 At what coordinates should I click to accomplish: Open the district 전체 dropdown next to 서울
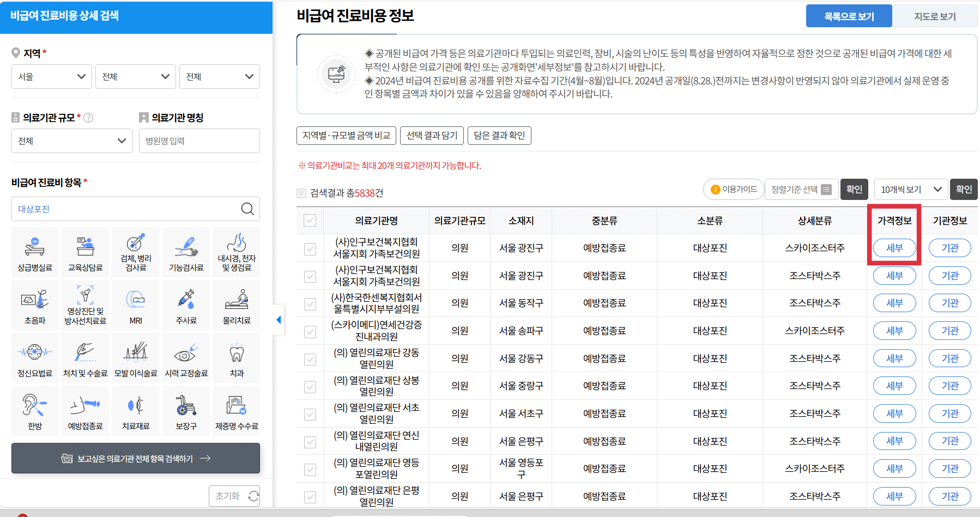click(x=136, y=76)
